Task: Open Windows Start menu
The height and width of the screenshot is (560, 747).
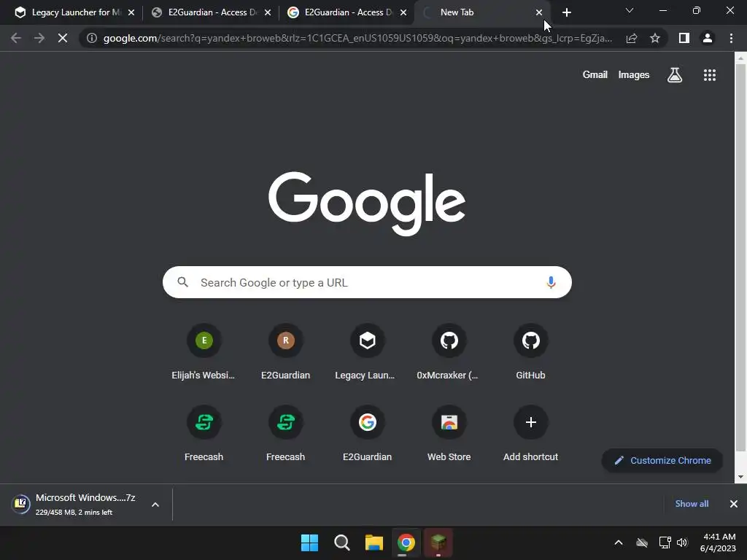Action: point(309,542)
